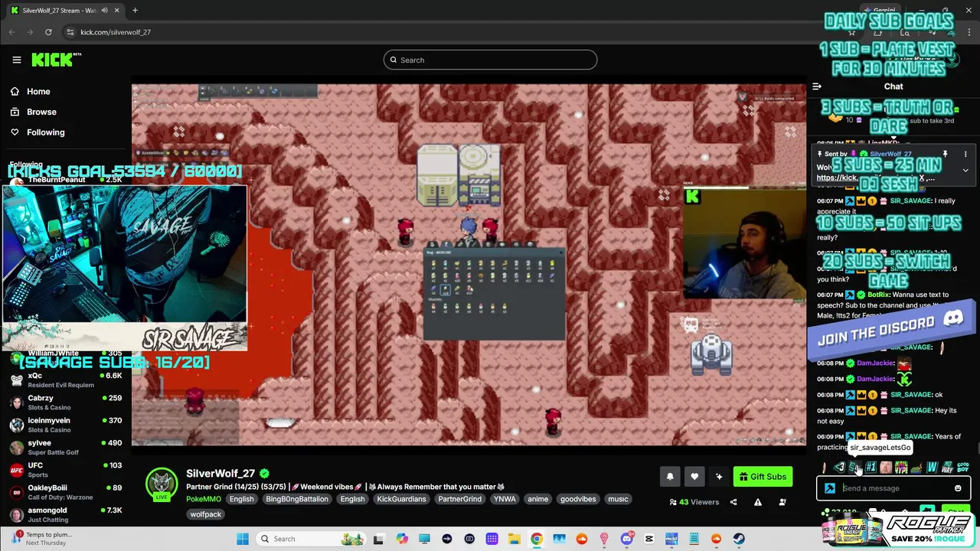Open OakleyBoiii channel in sidebar

(65, 491)
